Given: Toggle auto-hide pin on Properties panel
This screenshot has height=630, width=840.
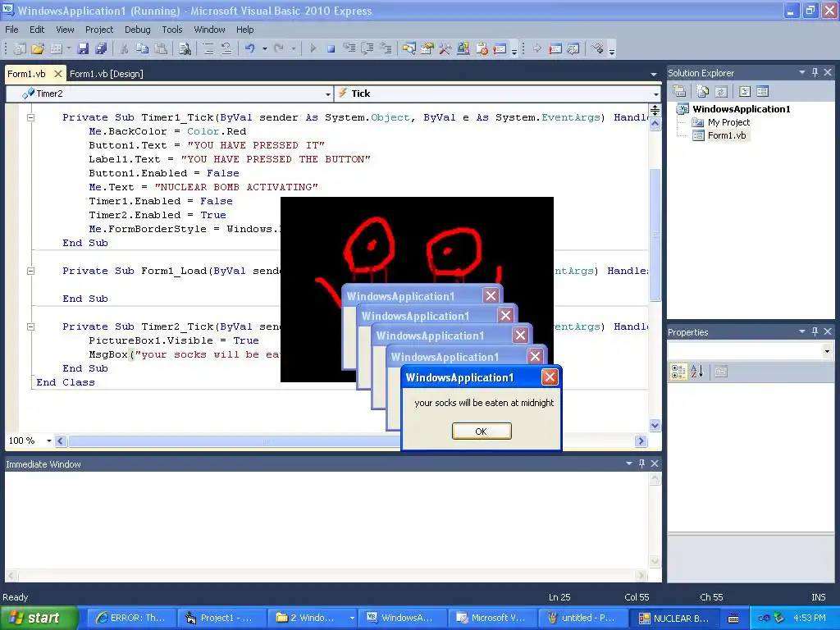Looking at the screenshot, I should [815, 331].
